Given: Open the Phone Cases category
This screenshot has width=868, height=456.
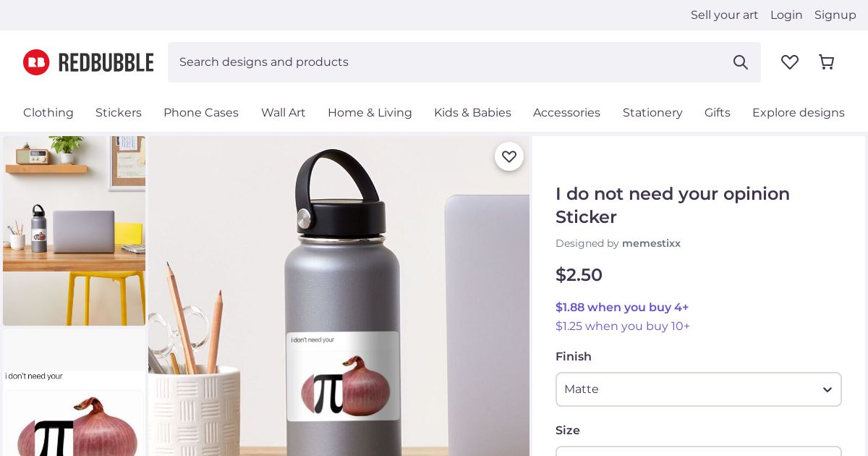Looking at the screenshot, I should point(201,113).
